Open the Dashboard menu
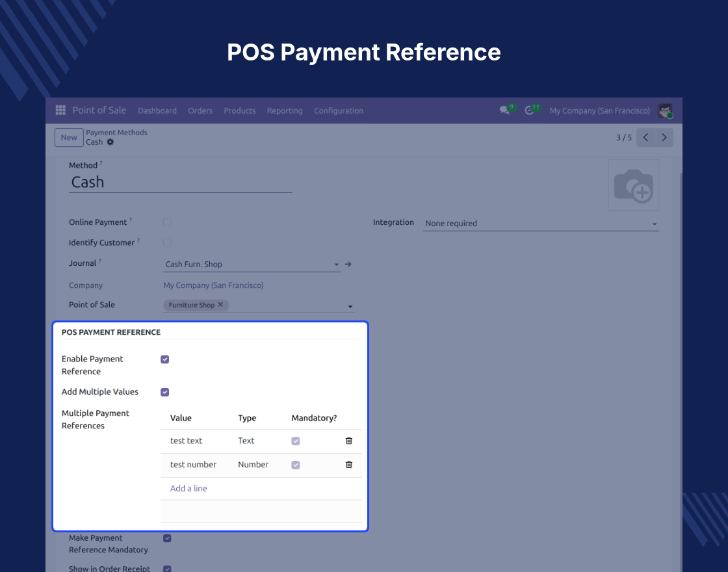Image resolution: width=728 pixels, height=572 pixels. pyautogui.click(x=157, y=110)
